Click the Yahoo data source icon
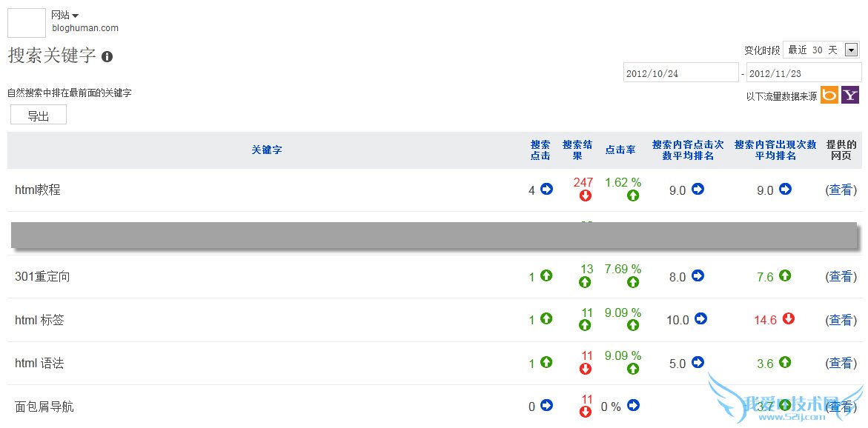This screenshot has width=868, height=428. (850, 95)
